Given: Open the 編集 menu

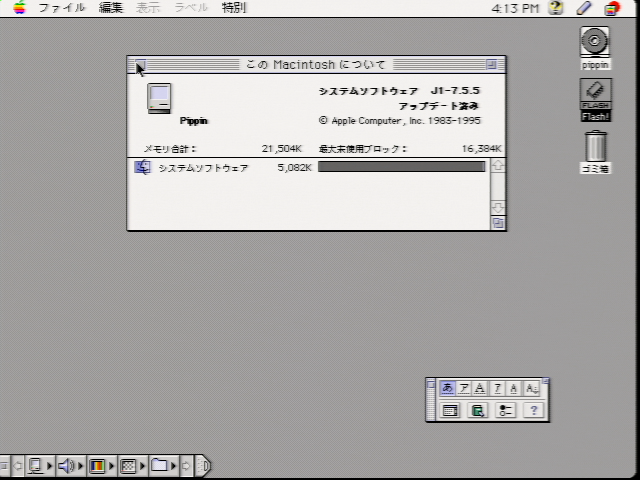Looking at the screenshot, I should (x=111, y=8).
